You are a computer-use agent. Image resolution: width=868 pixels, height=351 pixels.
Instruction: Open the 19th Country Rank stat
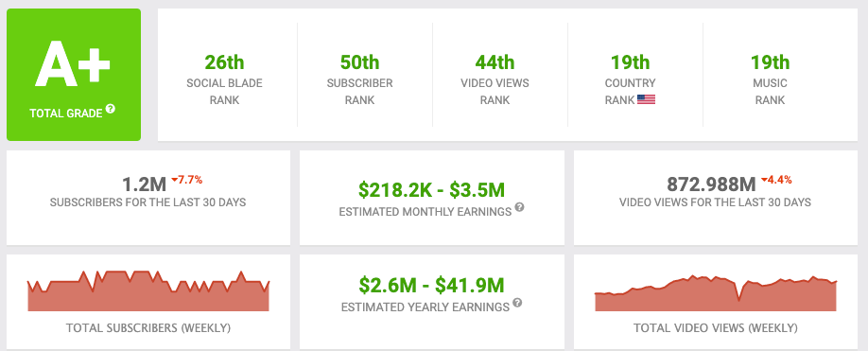[630, 79]
